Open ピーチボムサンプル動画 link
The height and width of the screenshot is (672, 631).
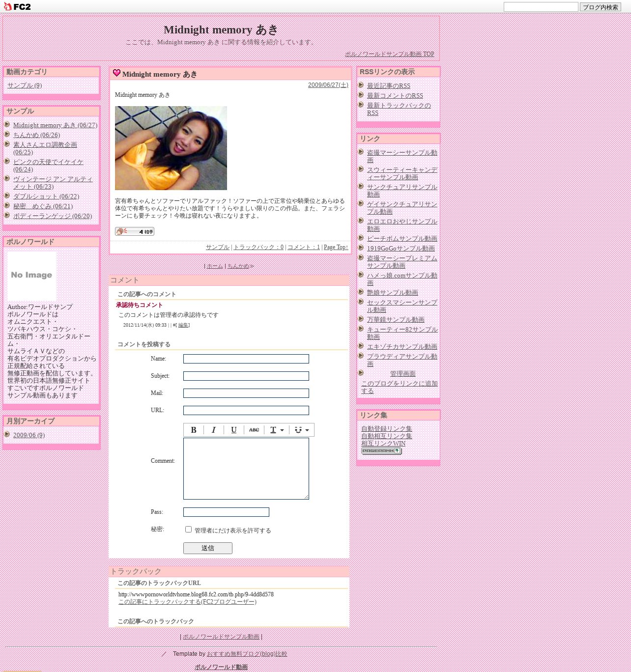402,239
